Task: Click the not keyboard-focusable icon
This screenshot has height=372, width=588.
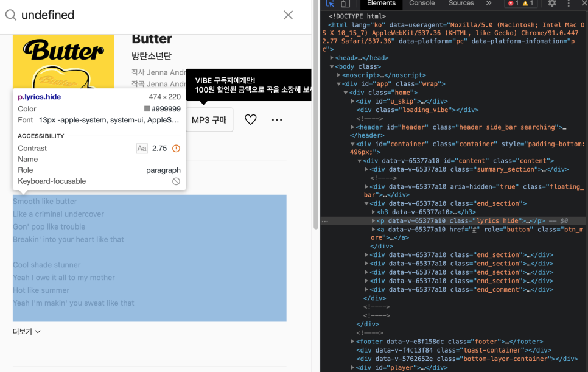Action: coord(176,181)
